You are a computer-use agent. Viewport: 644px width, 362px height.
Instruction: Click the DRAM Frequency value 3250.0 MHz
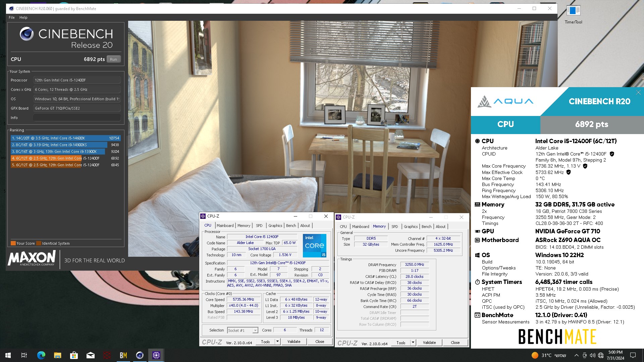click(x=415, y=264)
